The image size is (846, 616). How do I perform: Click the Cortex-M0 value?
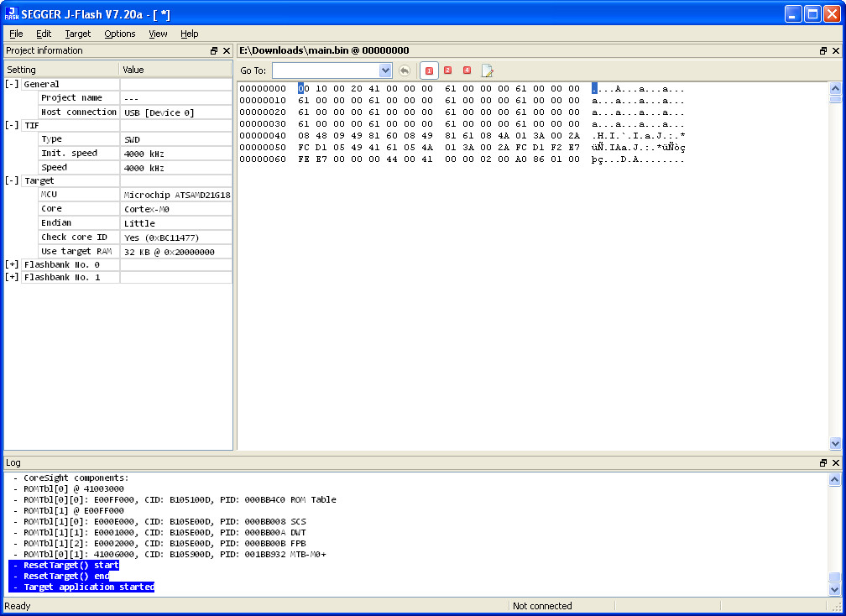(x=147, y=209)
